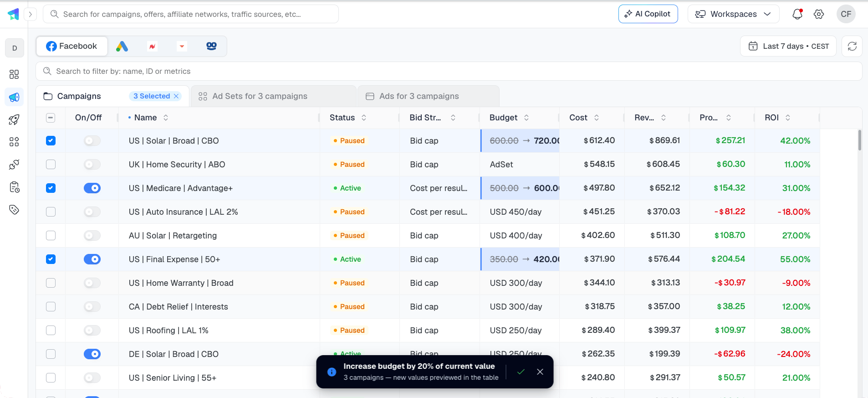Image resolution: width=868 pixels, height=398 pixels.
Task: Uncheck the US | Solar | Broad | CBO row
Action: tap(51, 141)
